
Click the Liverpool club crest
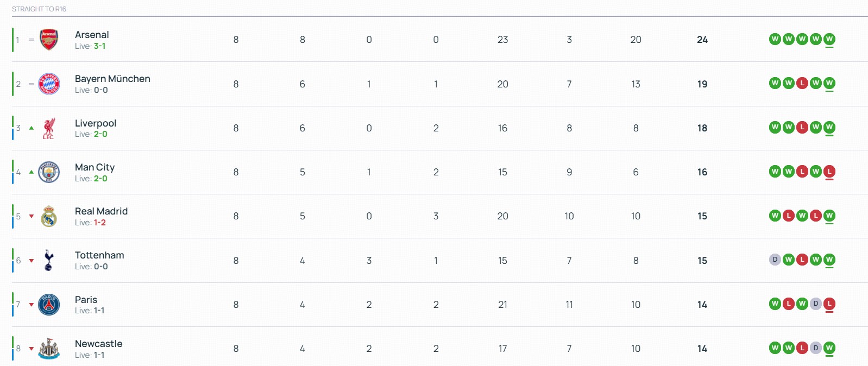point(49,128)
